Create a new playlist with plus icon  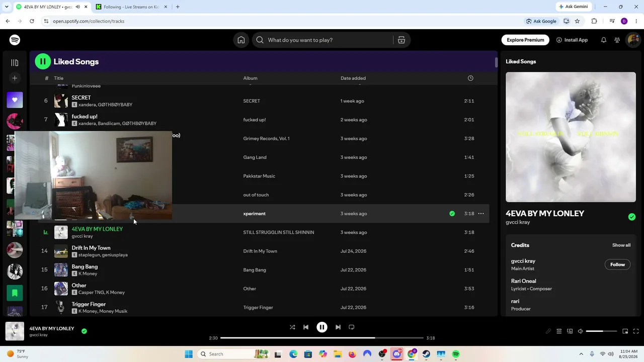coord(15,78)
